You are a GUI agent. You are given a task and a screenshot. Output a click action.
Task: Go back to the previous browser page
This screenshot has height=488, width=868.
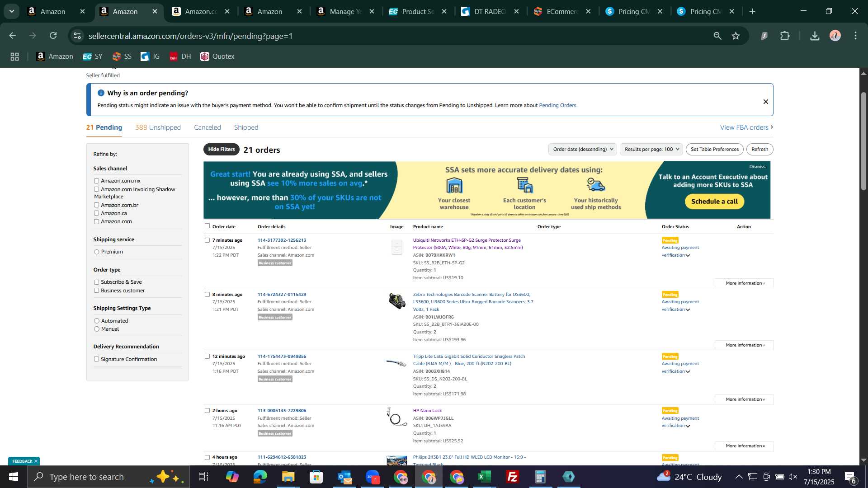[13, 36]
